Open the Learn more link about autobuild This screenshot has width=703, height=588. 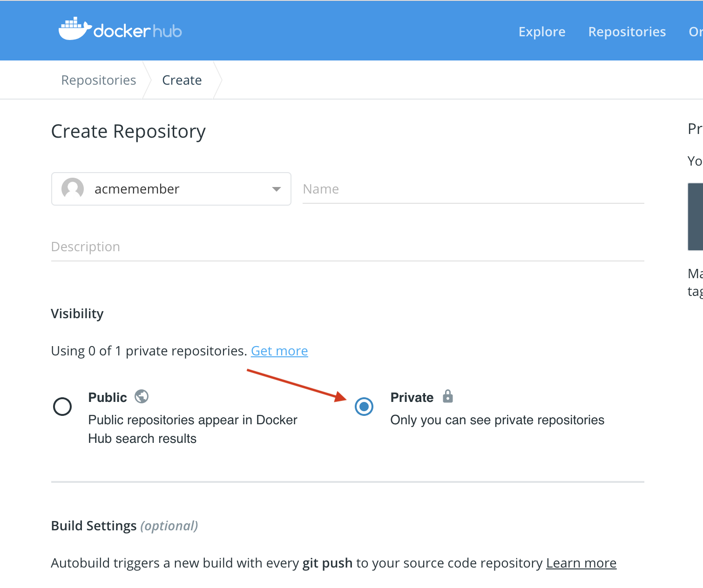click(x=581, y=563)
